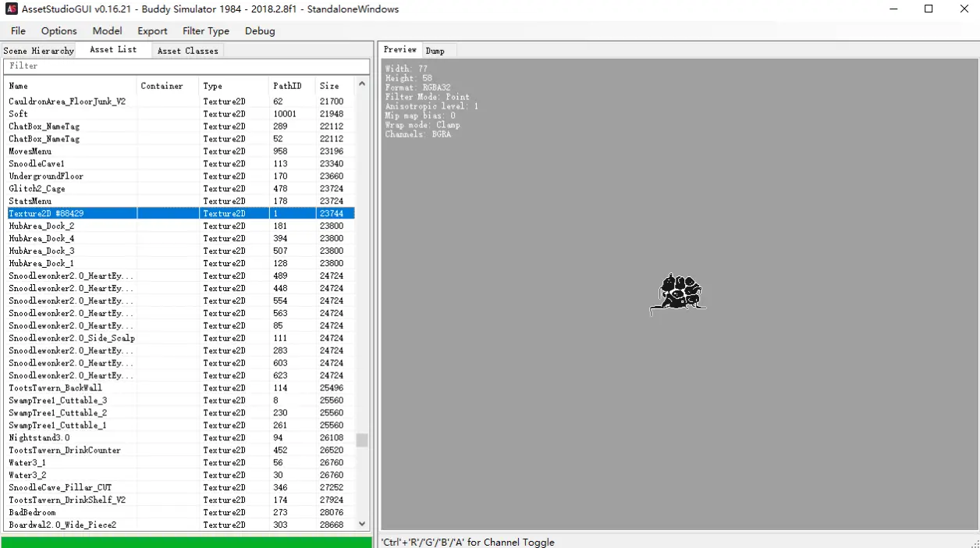Select the Soft texture row

coord(179,114)
